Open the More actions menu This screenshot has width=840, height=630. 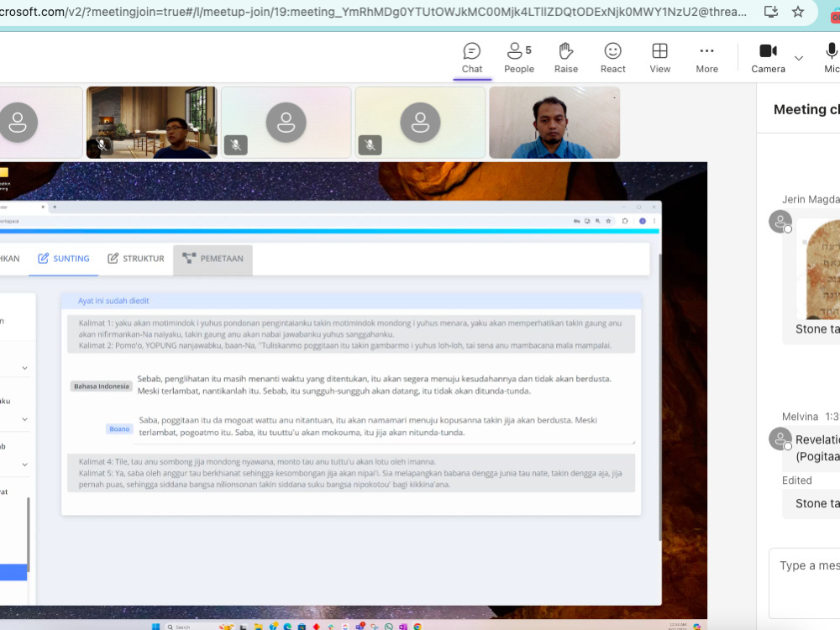click(x=707, y=59)
